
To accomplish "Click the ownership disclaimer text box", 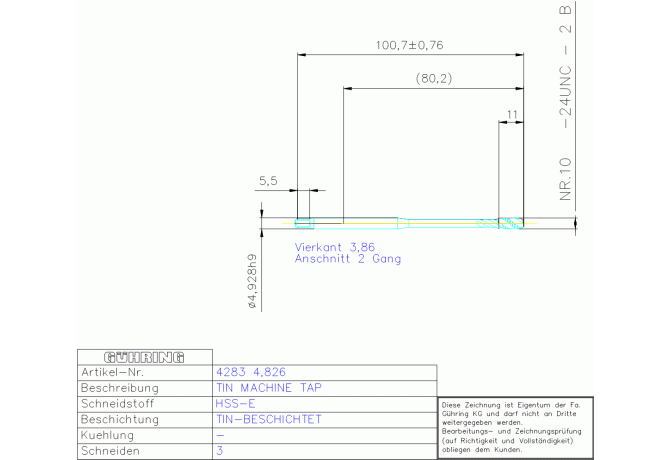I will [x=513, y=428].
